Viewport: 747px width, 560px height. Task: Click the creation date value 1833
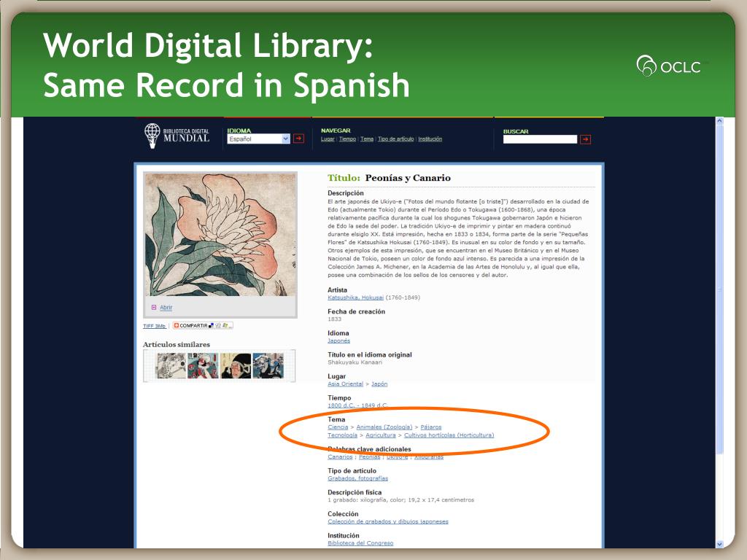point(334,319)
